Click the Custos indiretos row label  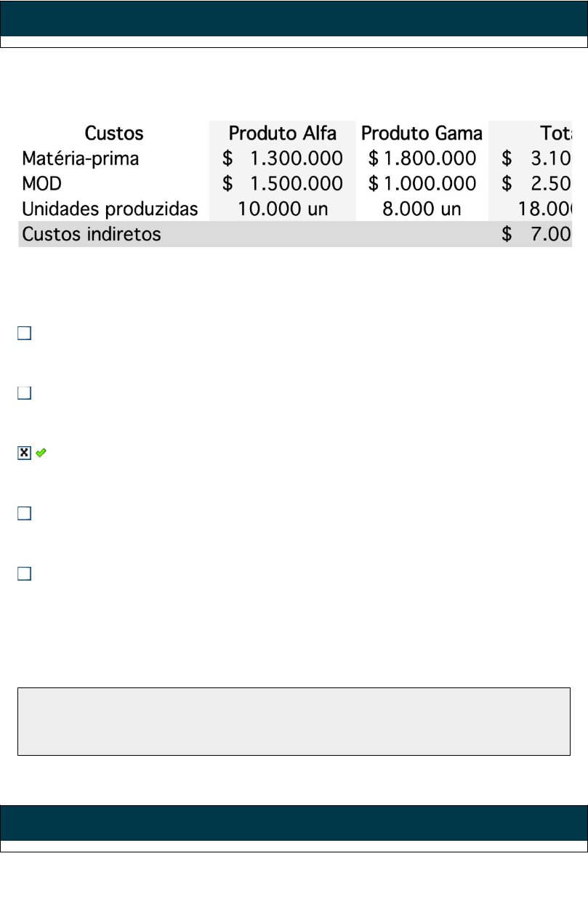coord(92,234)
